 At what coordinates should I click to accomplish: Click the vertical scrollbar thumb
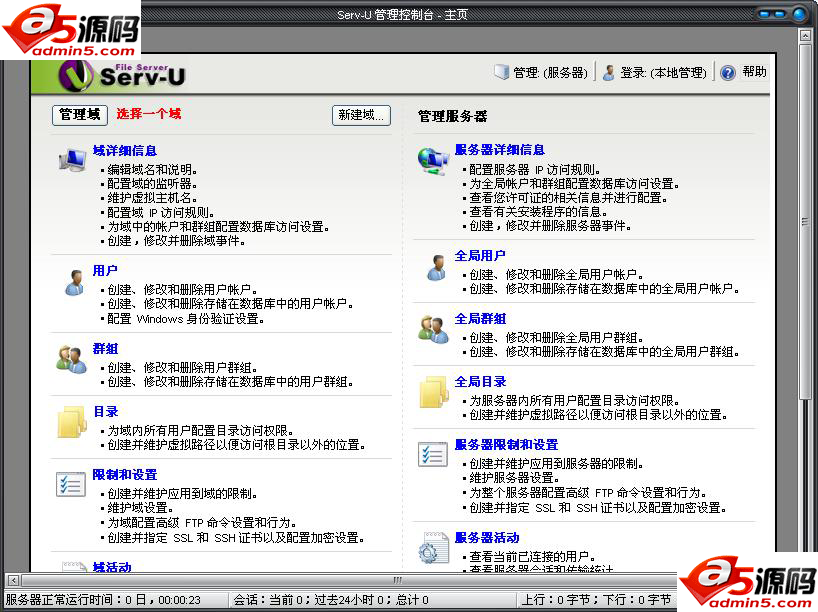tap(805, 222)
